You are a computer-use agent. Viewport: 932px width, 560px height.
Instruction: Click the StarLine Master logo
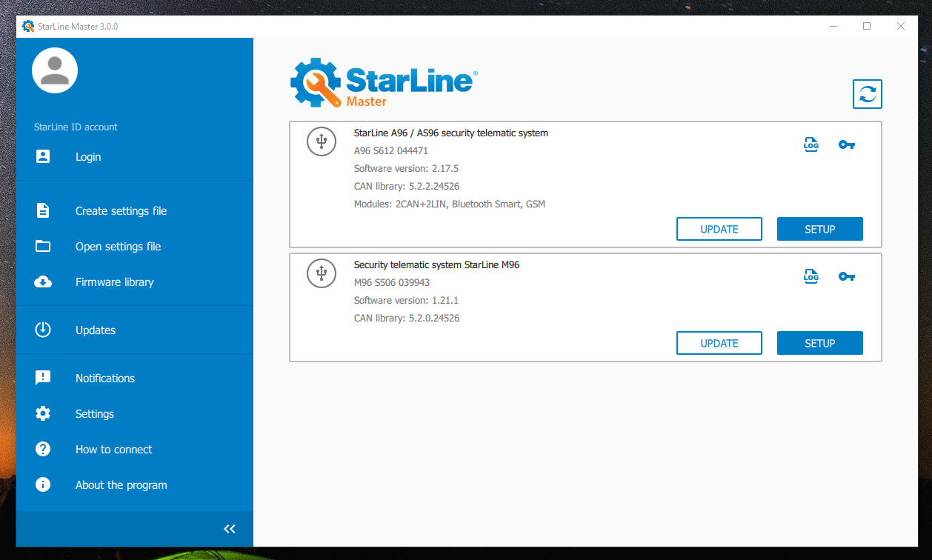pyautogui.click(x=384, y=83)
